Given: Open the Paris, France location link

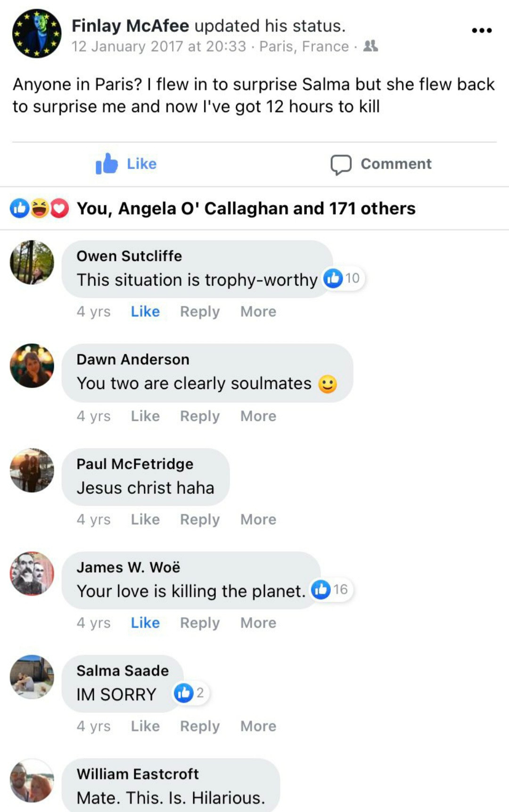Looking at the screenshot, I should pyautogui.click(x=304, y=46).
